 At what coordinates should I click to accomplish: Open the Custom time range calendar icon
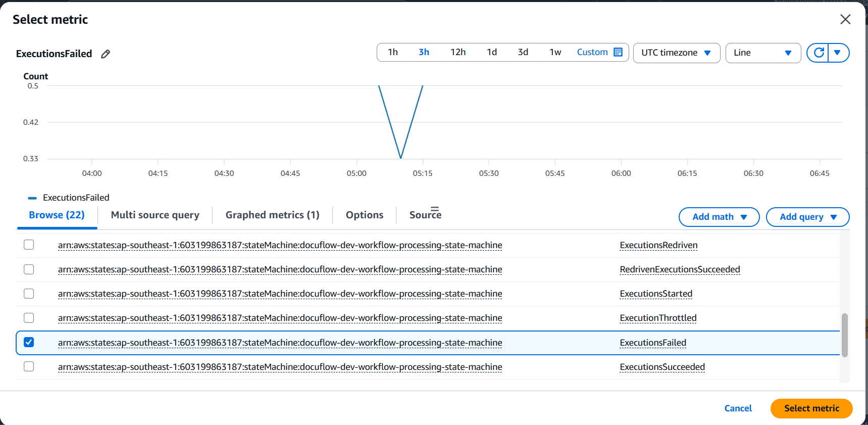click(x=618, y=52)
